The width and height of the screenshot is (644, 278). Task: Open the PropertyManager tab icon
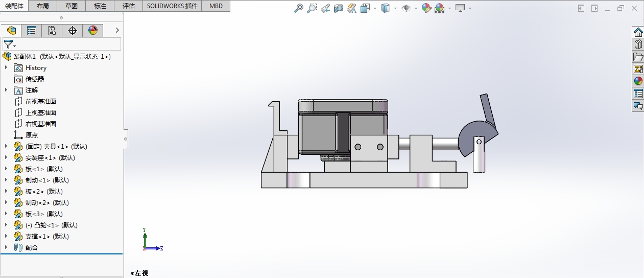click(32, 31)
